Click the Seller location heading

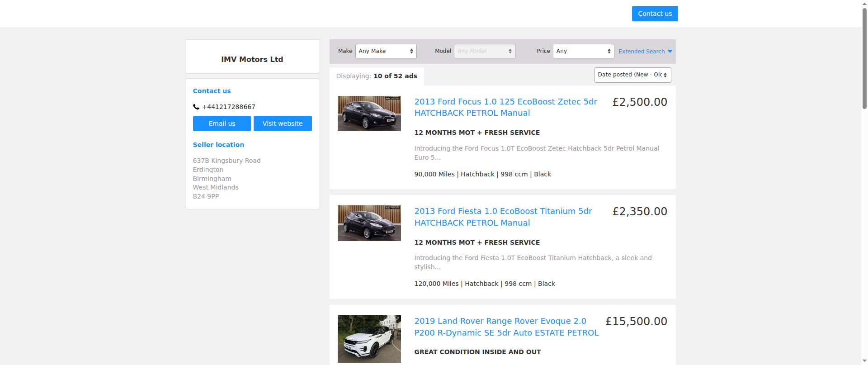click(218, 145)
